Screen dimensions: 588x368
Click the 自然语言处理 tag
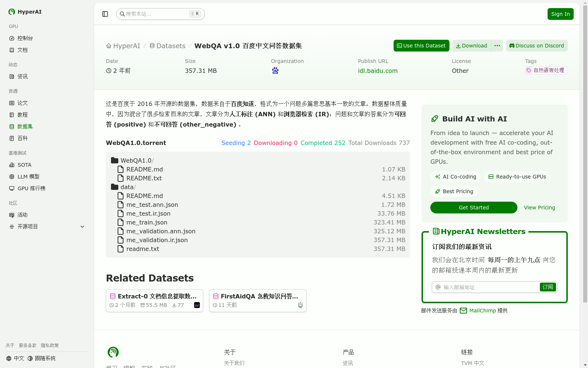546,70
